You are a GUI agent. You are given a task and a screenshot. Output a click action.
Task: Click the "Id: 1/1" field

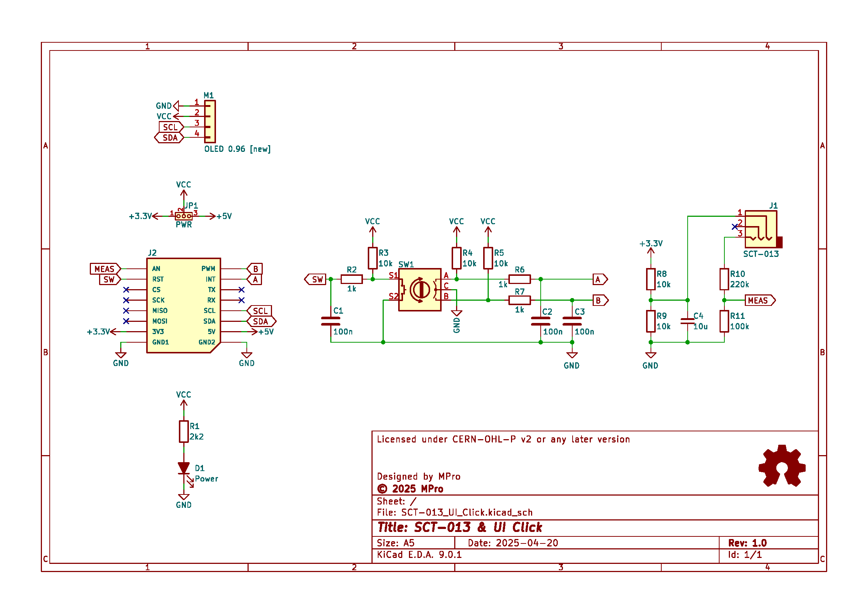pyautogui.click(x=745, y=555)
